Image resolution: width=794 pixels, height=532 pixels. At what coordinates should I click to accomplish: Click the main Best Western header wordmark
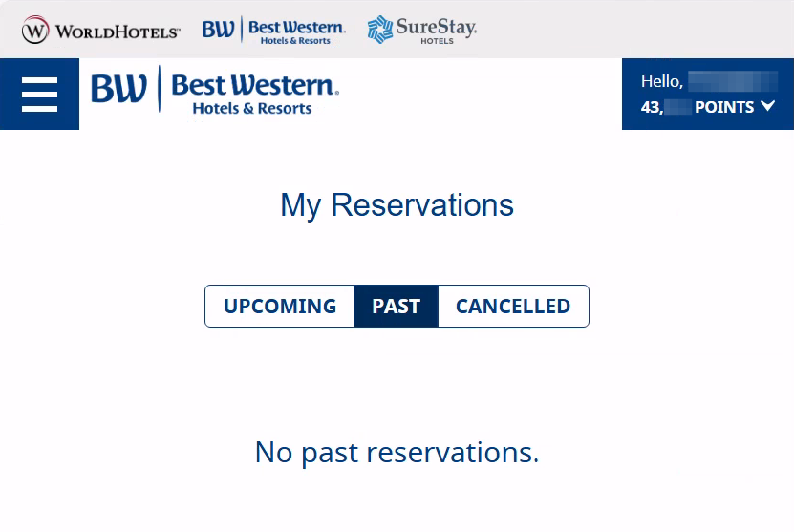[x=254, y=85]
